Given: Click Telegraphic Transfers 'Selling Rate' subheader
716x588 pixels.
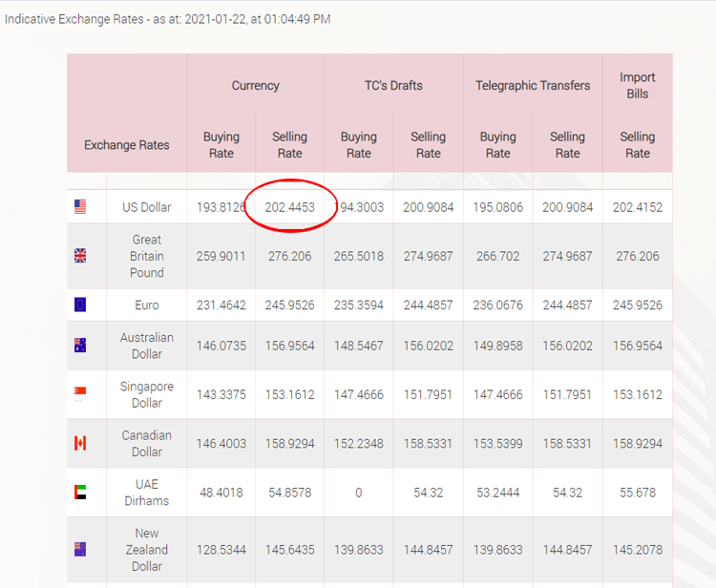Looking at the screenshot, I should (567, 145).
